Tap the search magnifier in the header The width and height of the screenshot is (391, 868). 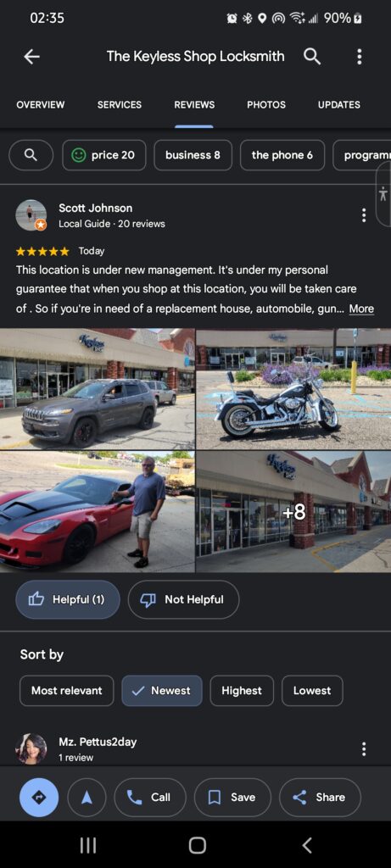(312, 56)
